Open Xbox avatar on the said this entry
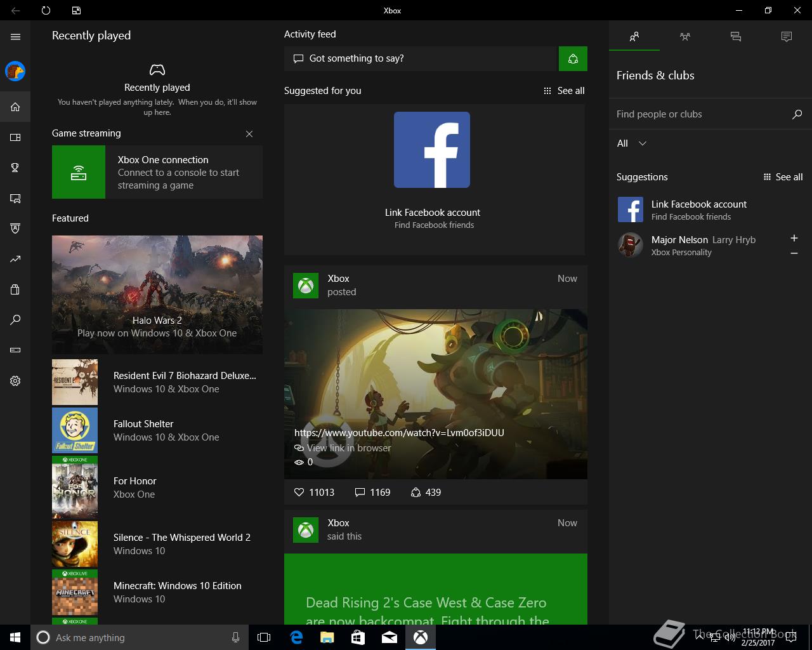The width and height of the screenshot is (812, 650). [x=306, y=530]
